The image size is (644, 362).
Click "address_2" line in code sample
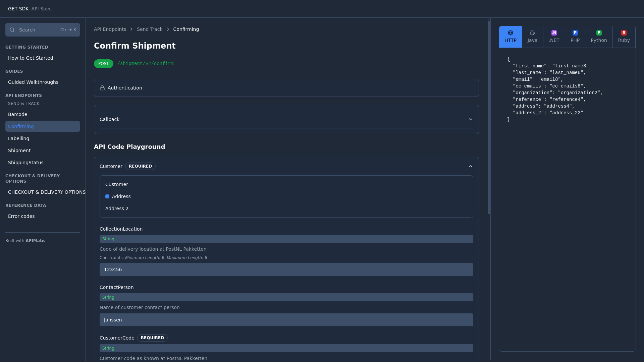(548, 113)
